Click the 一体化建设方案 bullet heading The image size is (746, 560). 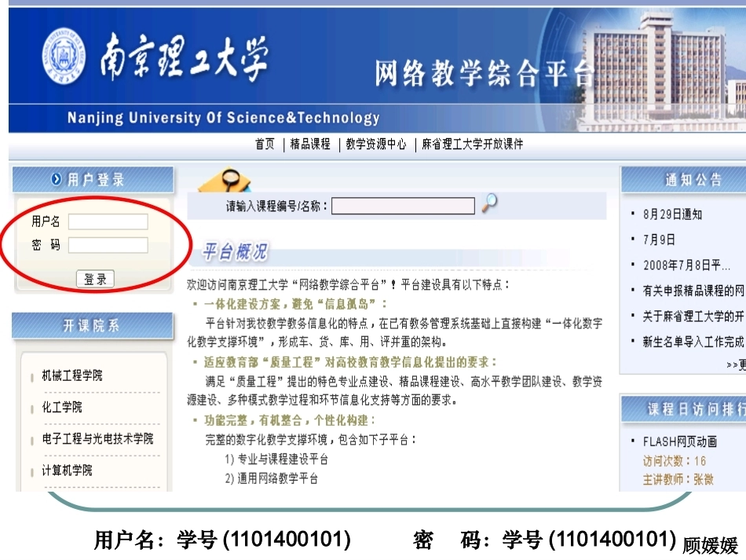pyautogui.click(x=295, y=304)
